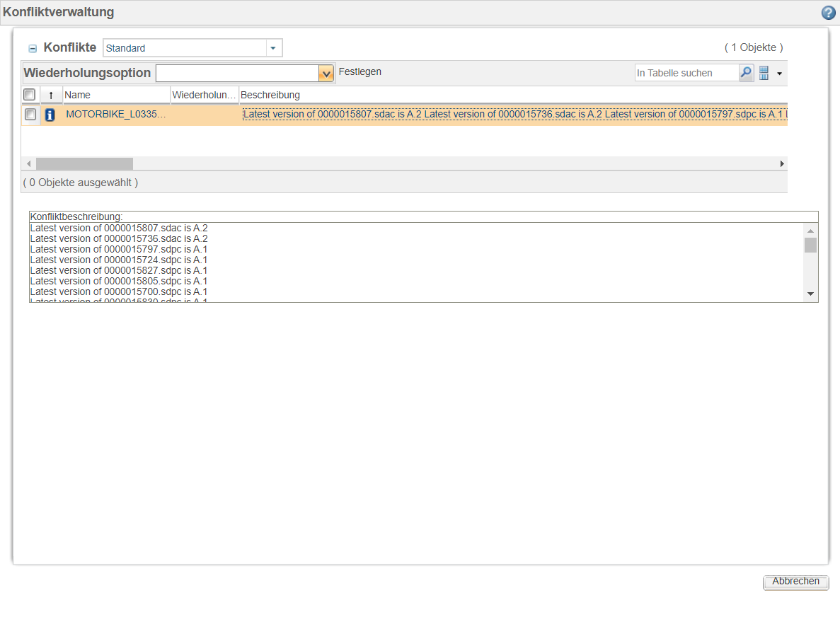Focus the In Tabelle suchen field

point(686,73)
